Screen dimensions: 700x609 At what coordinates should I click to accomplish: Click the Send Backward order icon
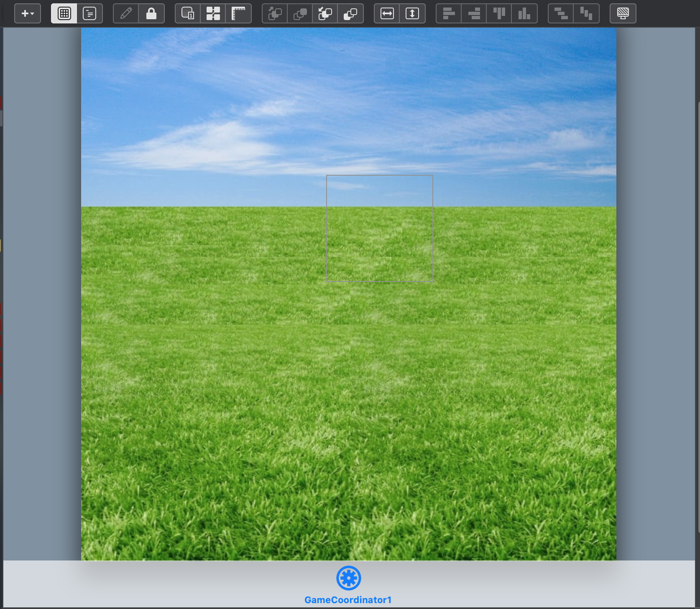coord(325,13)
